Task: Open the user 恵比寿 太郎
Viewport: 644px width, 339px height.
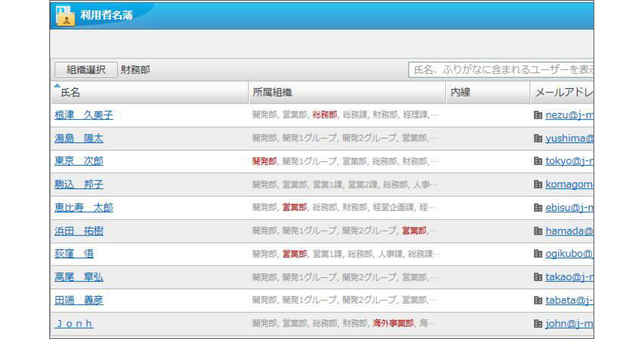Action: [x=84, y=208]
